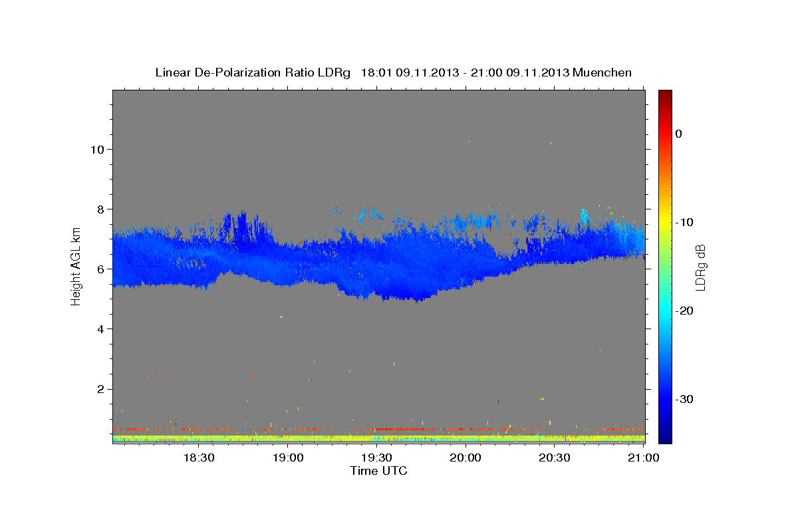
Task: Click the height tick label '10'
Action: (x=96, y=149)
